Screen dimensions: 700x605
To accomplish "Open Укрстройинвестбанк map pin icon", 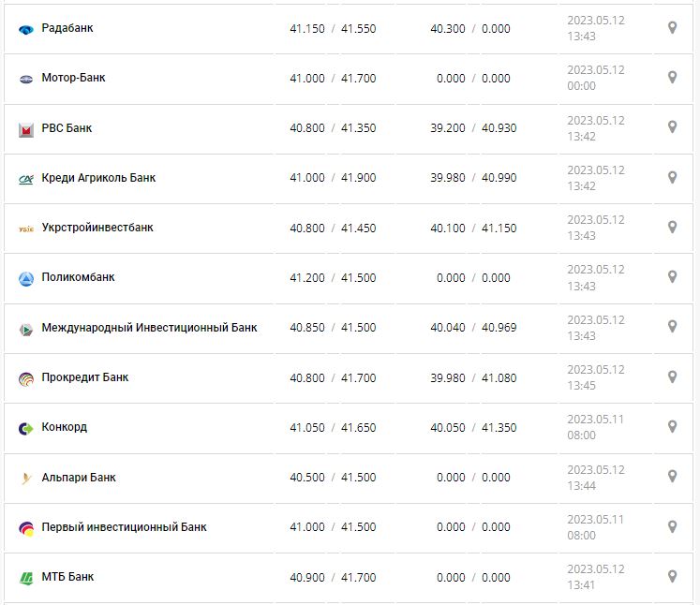I will point(672,228).
